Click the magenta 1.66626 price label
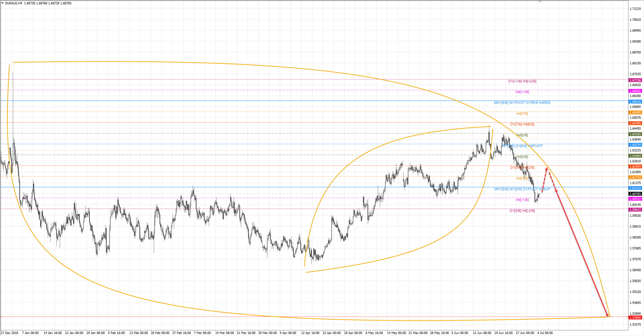 coord(635,91)
